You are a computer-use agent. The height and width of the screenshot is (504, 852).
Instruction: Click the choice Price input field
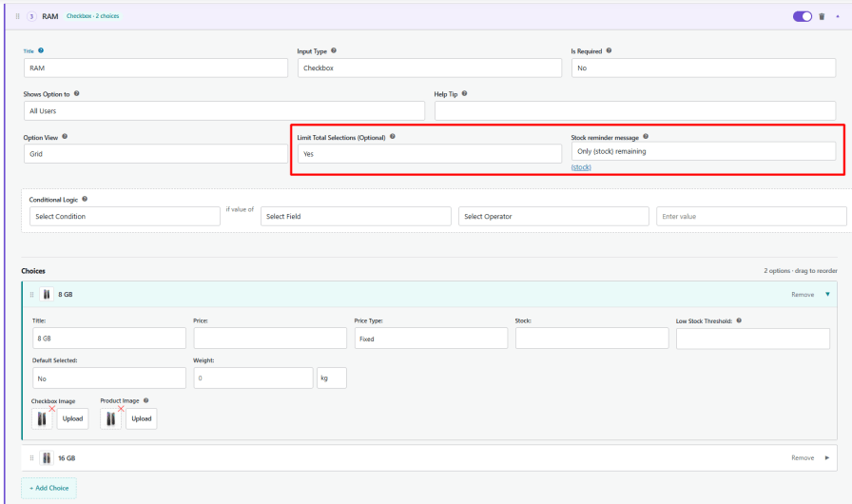[x=270, y=339]
